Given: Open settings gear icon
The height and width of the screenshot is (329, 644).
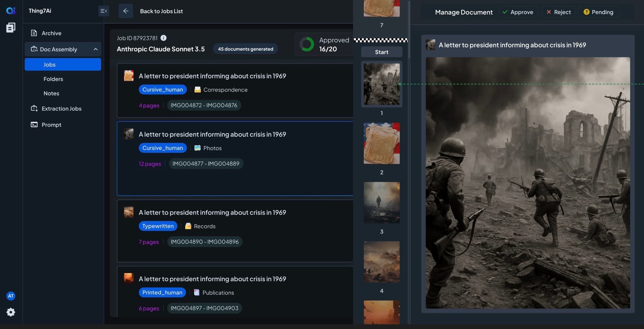Looking at the screenshot, I should tap(11, 312).
